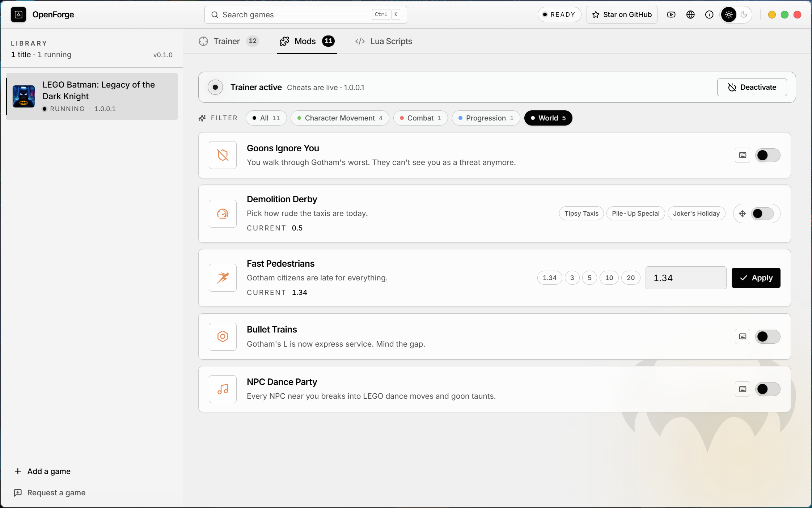Toggle NPC Dance Party switch
This screenshot has height=508, width=812.
click(767, 389)
